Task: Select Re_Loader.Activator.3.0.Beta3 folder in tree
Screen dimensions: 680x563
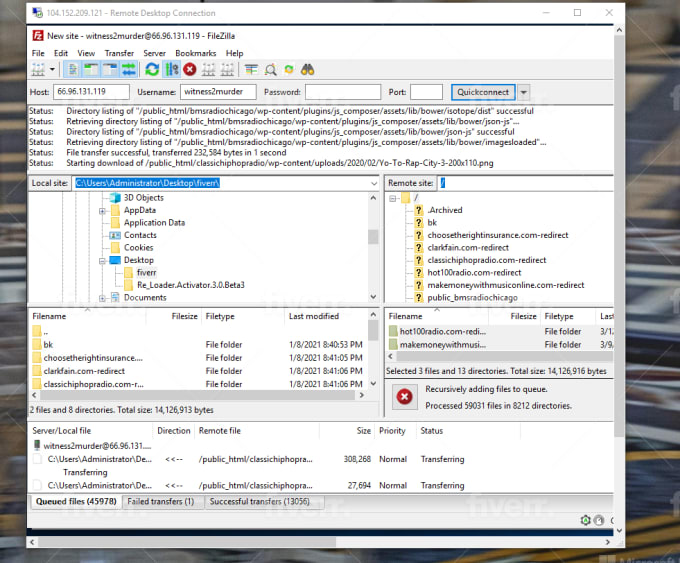Action: 191,285
